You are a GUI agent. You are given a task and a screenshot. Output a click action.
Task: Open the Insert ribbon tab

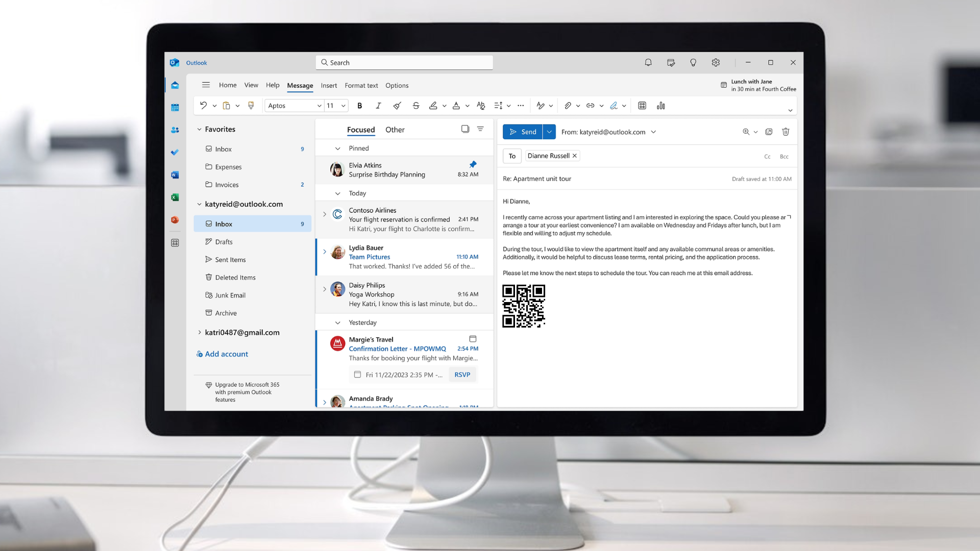tap(329, 85)
